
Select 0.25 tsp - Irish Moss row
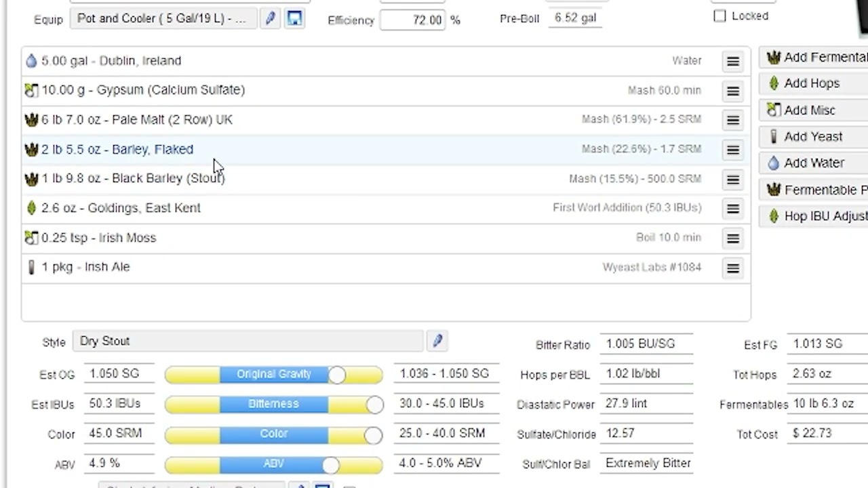point(386,238)
